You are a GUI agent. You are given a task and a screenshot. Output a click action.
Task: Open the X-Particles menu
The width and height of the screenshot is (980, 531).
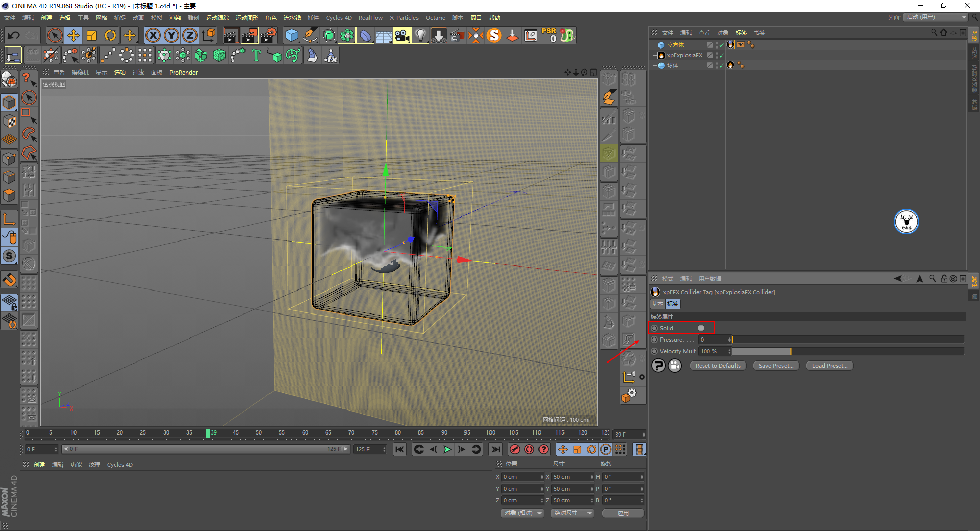tap(404, 18)
